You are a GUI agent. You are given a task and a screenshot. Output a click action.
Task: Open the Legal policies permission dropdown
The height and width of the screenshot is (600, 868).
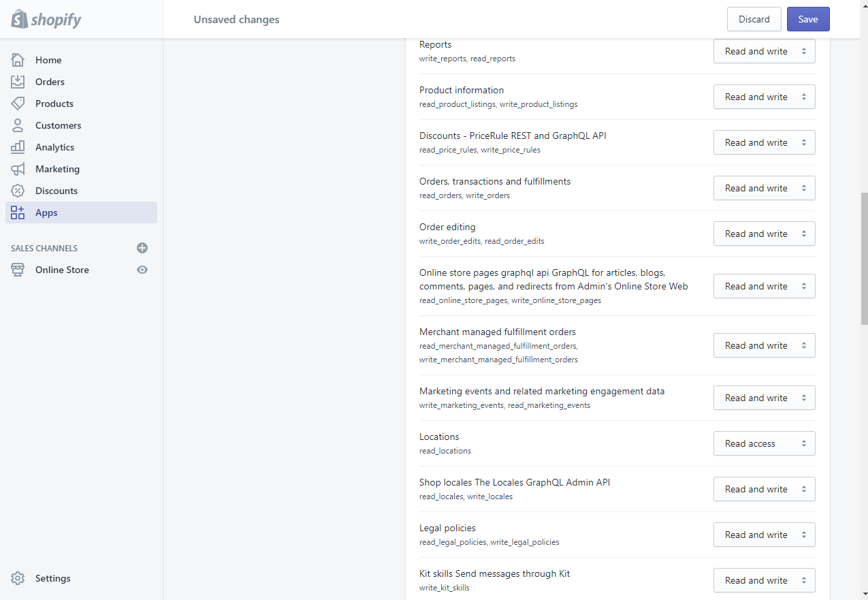764,535
